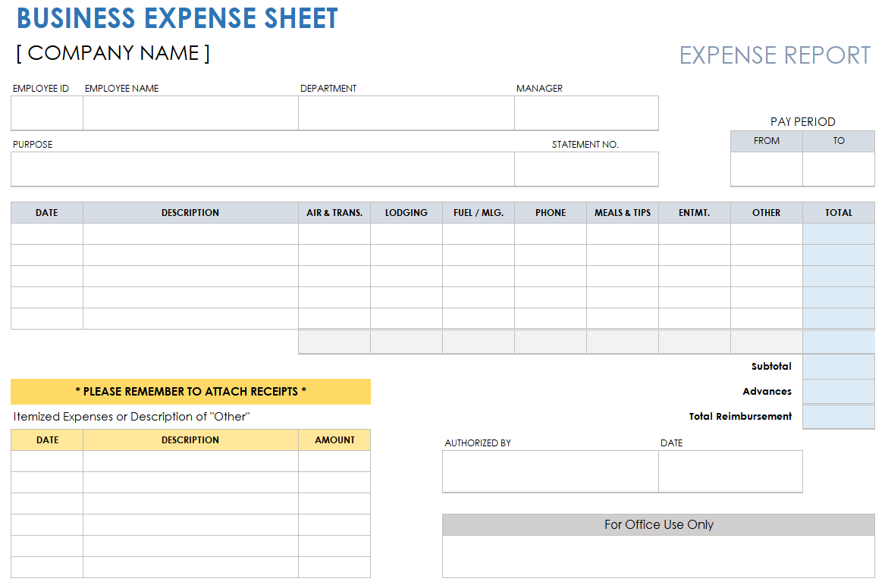Viewport: 885px width, 588px height.
Task: Click the PAY PERIOD TO cell
Action: 838,168
